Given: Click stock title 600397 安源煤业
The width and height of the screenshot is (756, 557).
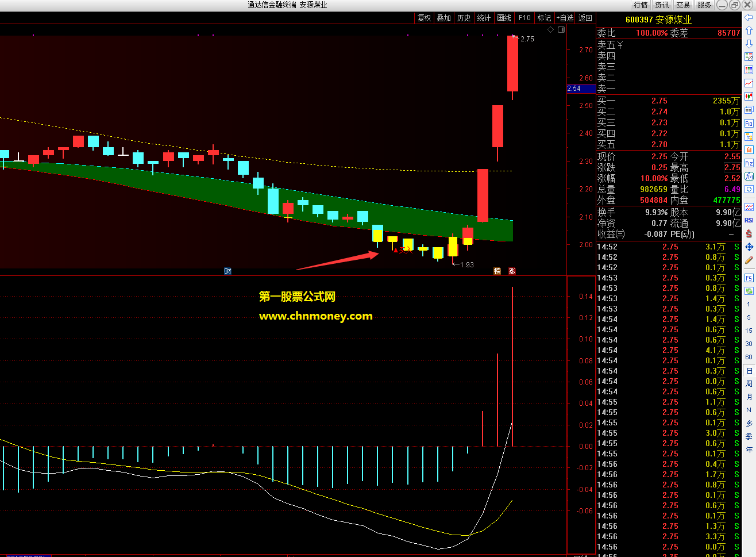Looking at the screenshot, I should tap(658, 20).
